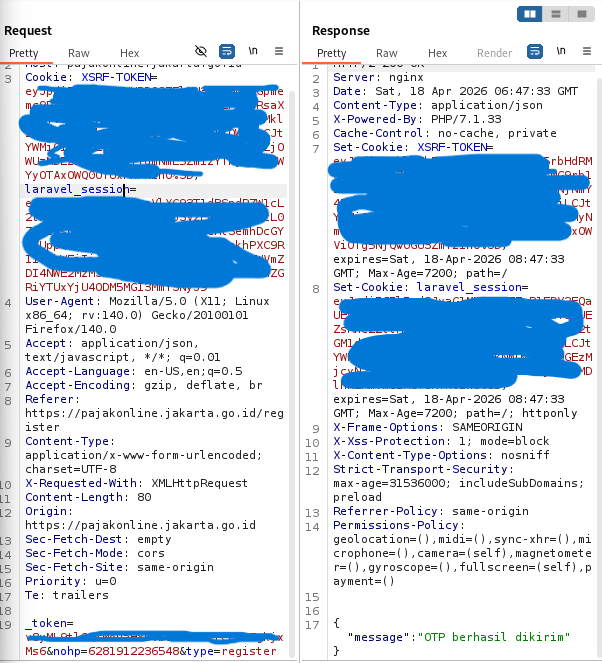602x663 pixels.
Task: Click the type parameter value register
Action: click(249, 651)
